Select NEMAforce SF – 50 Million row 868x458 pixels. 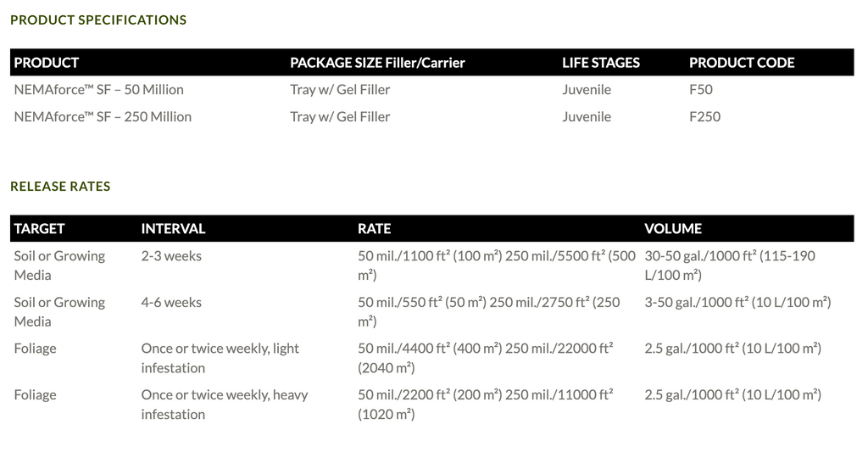431,90
